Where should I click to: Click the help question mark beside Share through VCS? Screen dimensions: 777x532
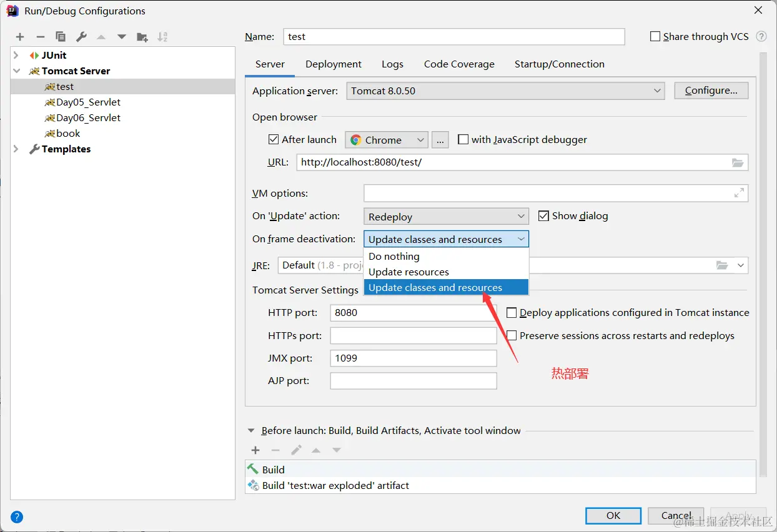click(761, 37)
